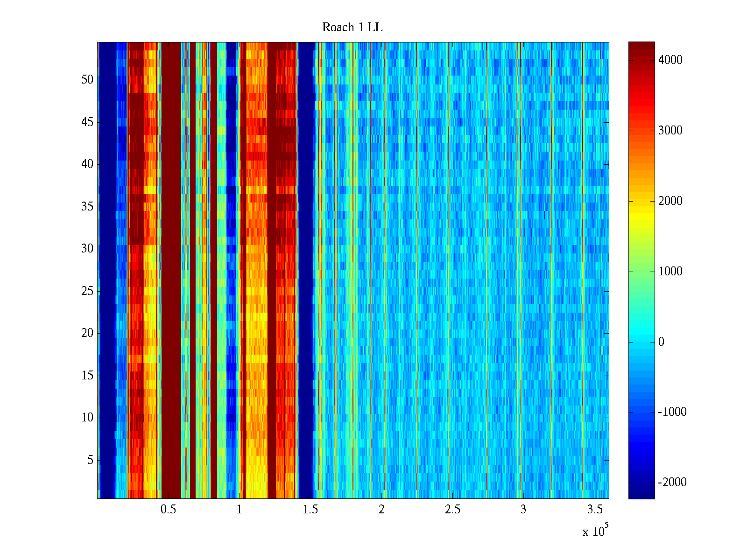Image resolution: width=747 pixels, height=560 pixels.
Task: Select the y-axis tick label 5
Action: tap(90, 460)
